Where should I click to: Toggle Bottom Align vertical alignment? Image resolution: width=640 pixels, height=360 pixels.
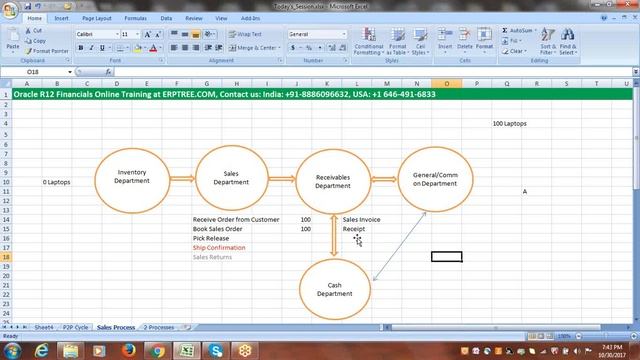(196, 34)
